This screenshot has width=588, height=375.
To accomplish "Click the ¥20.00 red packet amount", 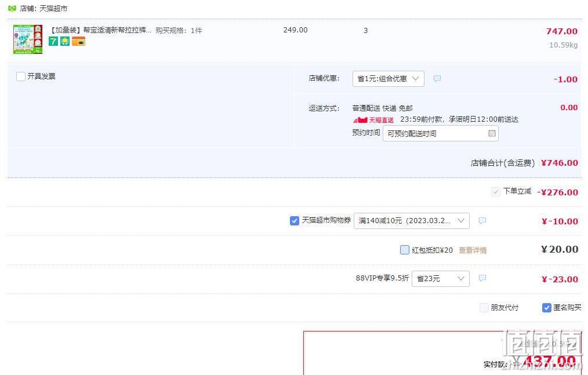I will coord(560,249).
